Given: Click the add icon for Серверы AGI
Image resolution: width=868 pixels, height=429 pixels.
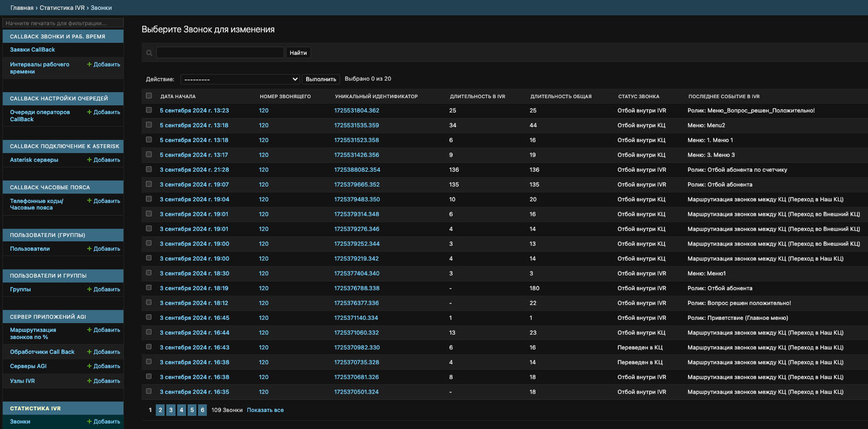Looking at the screenshot, I should (89, 366).
